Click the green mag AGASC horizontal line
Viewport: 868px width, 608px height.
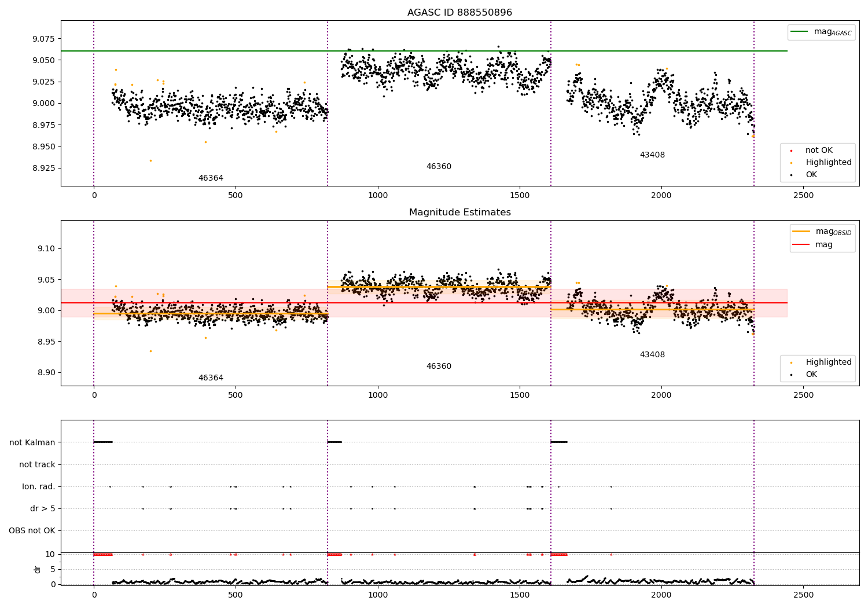tap(424, 51)
